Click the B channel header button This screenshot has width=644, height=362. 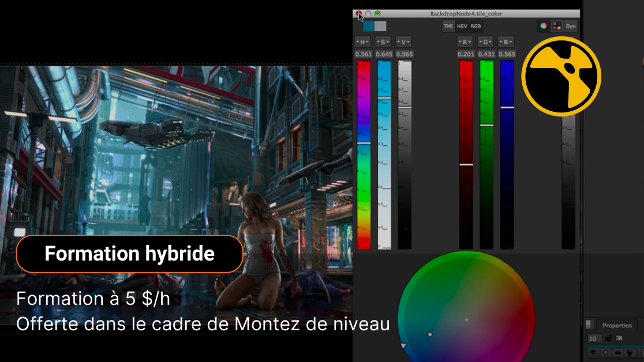pyautogui.click(x=506, y=42)
